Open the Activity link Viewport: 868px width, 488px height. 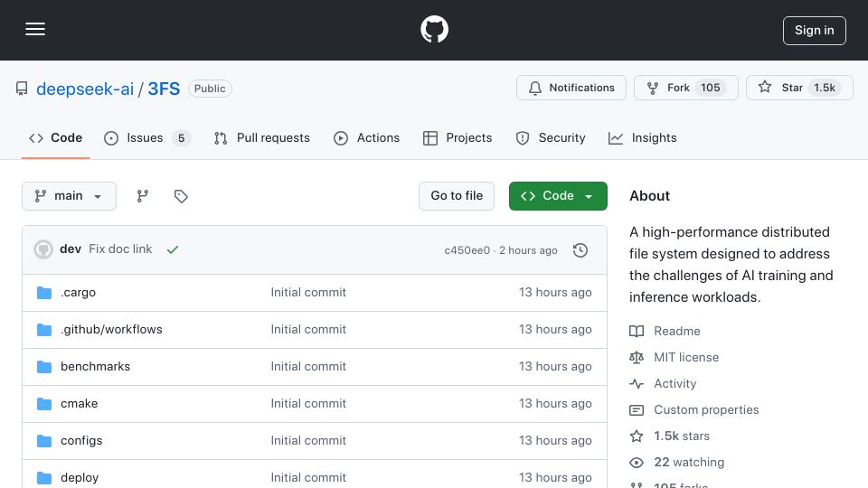click(675, 383)
